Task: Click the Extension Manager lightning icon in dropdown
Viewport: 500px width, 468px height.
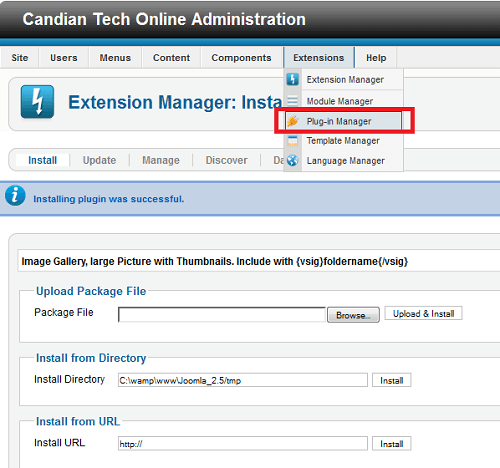Action: coord(293,79)
